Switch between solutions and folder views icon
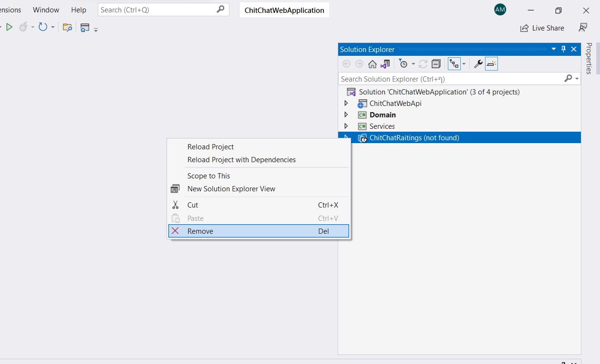 coord(385,64)
